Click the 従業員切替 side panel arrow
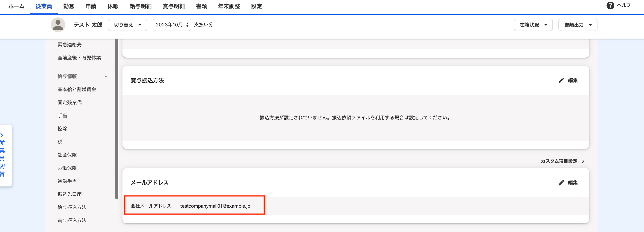 tap(2, 135)
